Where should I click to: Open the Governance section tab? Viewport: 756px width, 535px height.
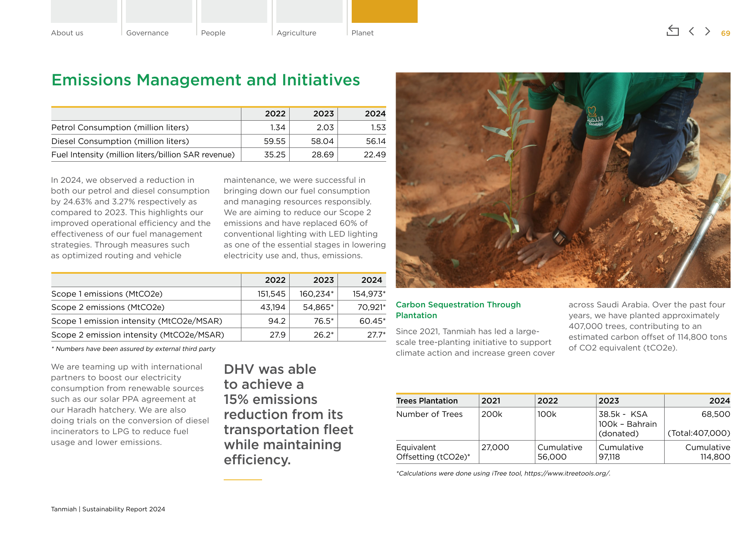[159, 19]
